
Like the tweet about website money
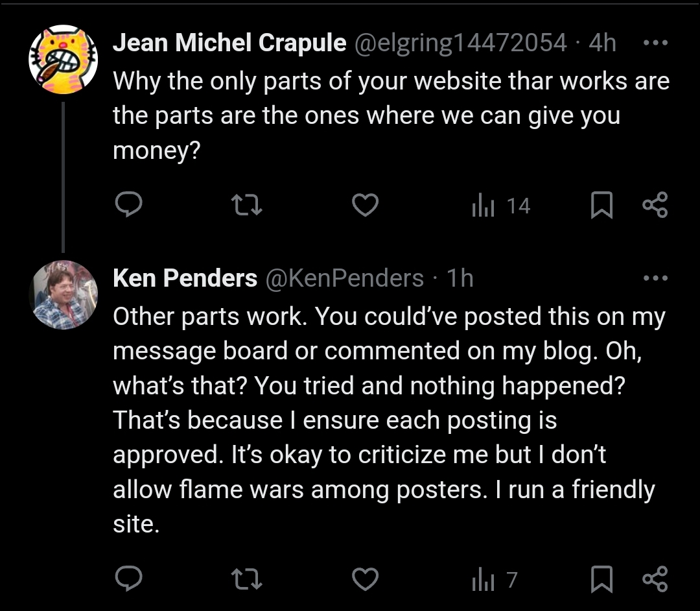click(365, 205)
